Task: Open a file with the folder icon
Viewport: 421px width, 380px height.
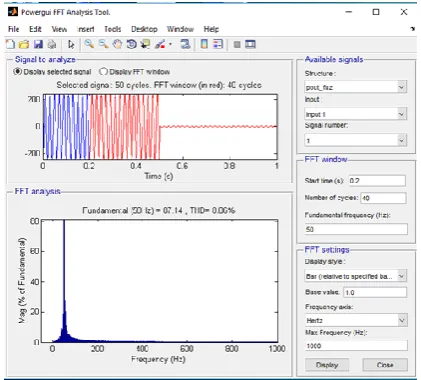Action: [x=24, y=44]
